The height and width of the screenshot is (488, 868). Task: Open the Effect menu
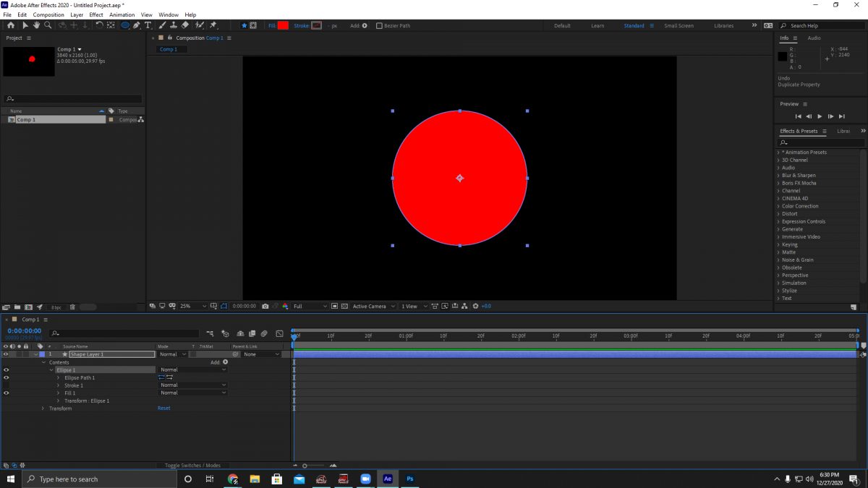point(96,14)
